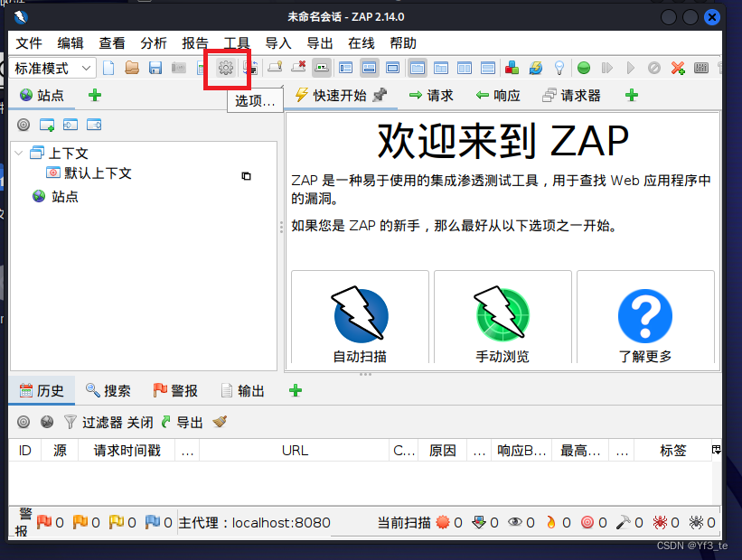Screen dimensions: 742x560
Task: Click the 导出 button in history toolbar
Action: click(183, 422)
